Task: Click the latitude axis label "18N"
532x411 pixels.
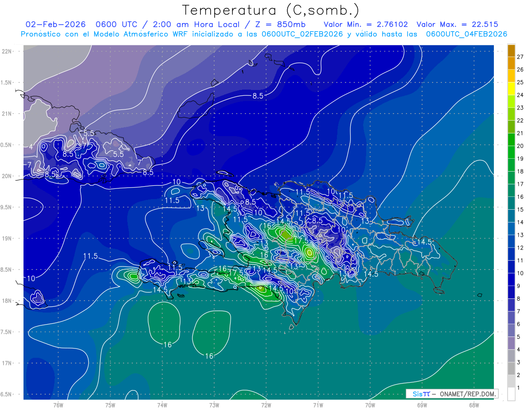Action: point(7,301)
